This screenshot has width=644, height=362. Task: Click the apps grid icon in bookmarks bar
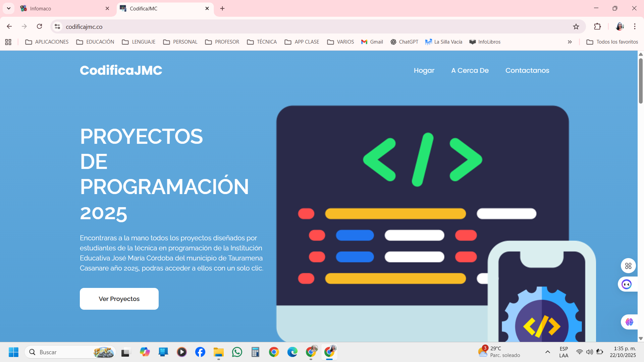8,42
